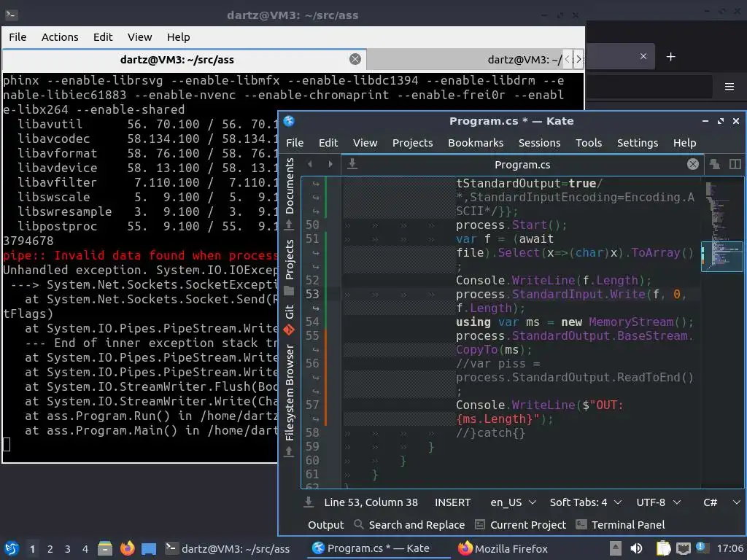Viewport: 747px width, 560px height.
Task: Open the Tools menu in Kate
Action: (x=589, y=143)
